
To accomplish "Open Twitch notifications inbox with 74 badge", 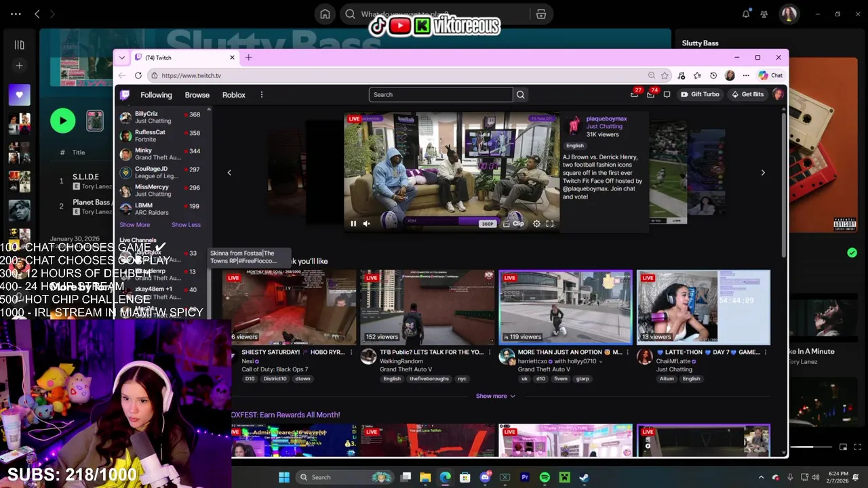I will point(651,94).
